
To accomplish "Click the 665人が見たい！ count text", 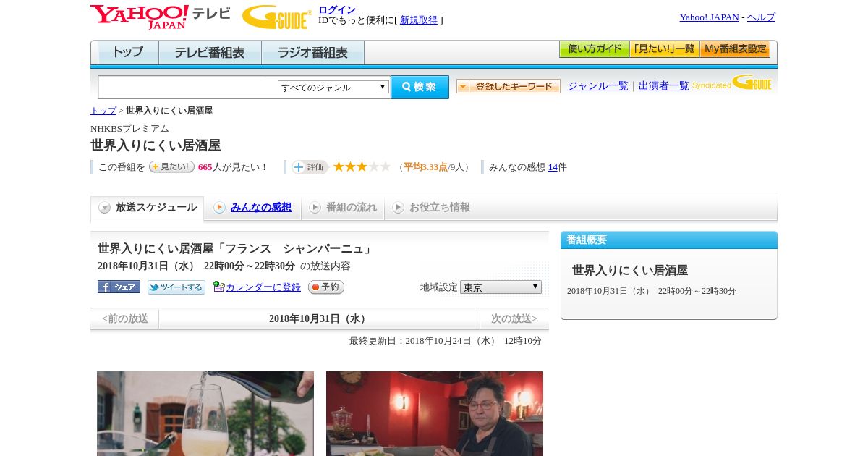I will (232, 167).
